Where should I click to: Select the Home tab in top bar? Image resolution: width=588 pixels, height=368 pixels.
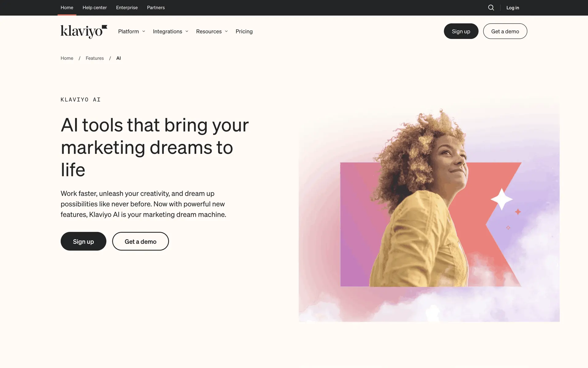click(x=67, y=8)
